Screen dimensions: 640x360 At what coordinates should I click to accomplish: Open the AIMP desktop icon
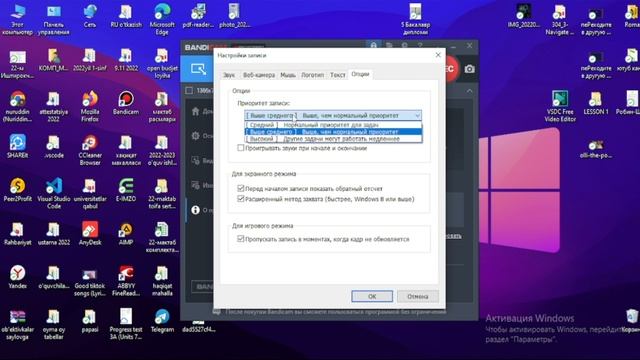point(126,234)
